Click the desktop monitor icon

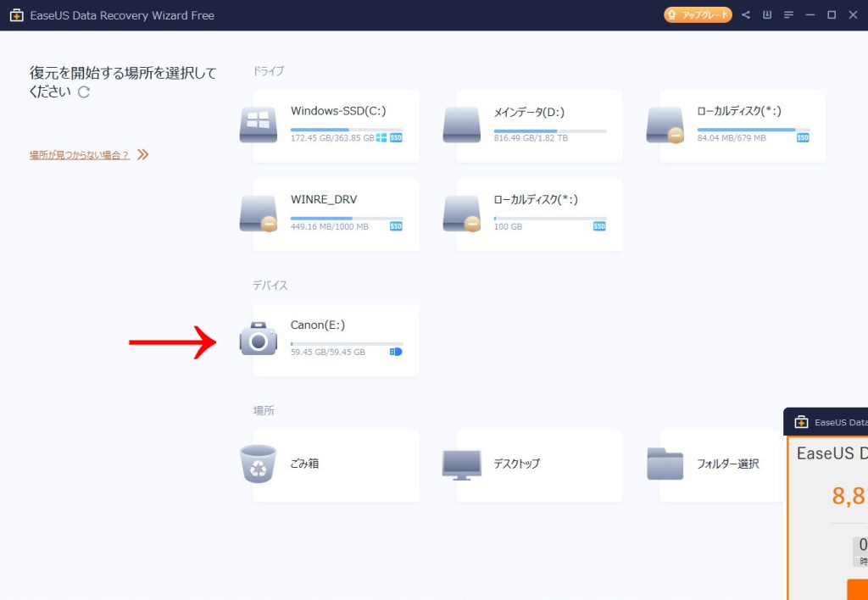(462, 464)
